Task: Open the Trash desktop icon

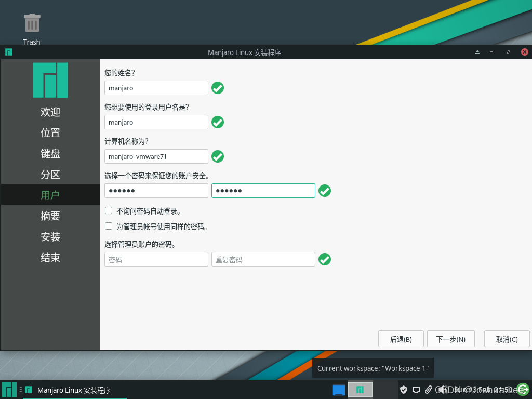Action: 32,29
